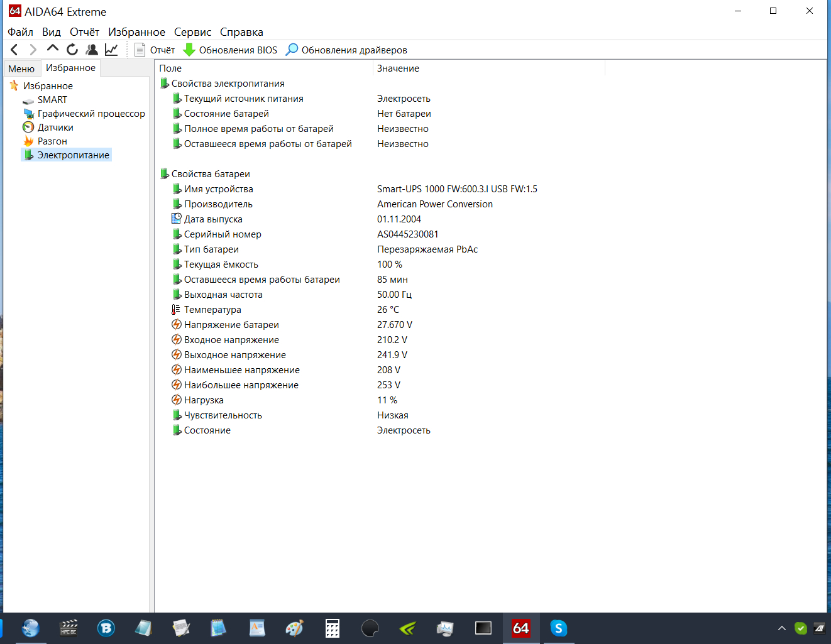Open Обновления BIOS from the toolbar
831x644 pixels.
tap(230, 50)
